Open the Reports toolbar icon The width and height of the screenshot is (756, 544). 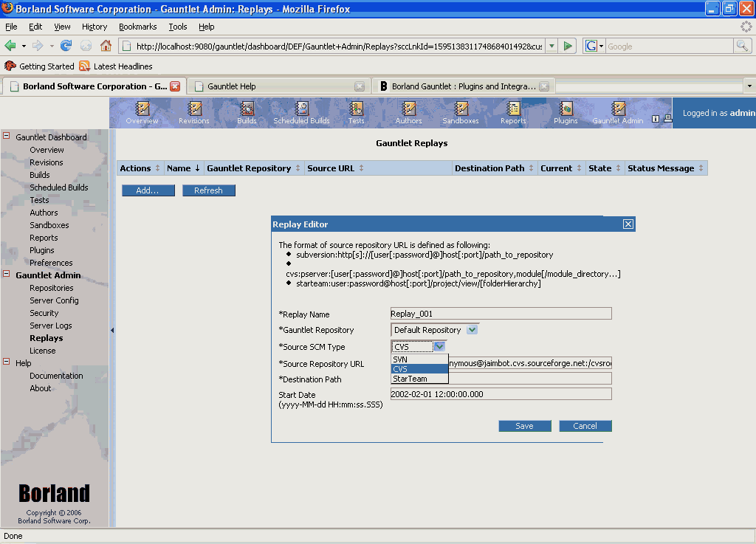[513, 113]
